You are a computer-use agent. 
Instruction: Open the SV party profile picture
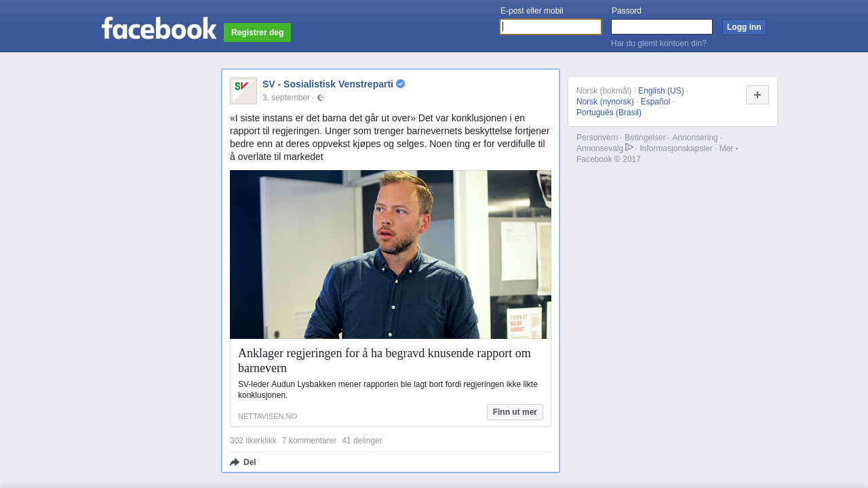pyautogui.click(x=243, y=91)
